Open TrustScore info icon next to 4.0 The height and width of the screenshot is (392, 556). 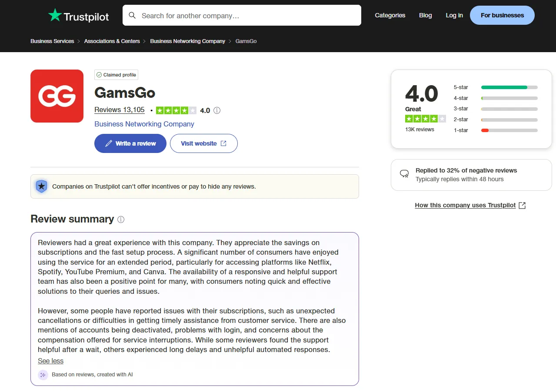pyautogui.click(x=217, y=110)
